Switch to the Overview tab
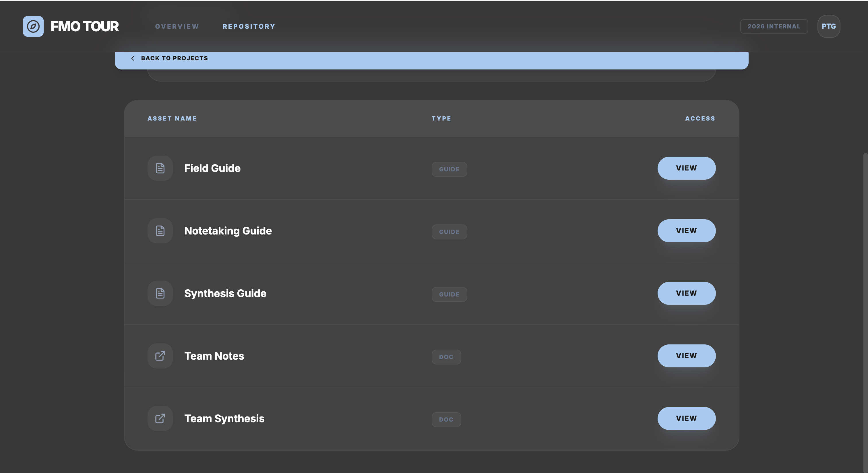The width and height of the screenshot is (868, 473). tap(177, 26)
